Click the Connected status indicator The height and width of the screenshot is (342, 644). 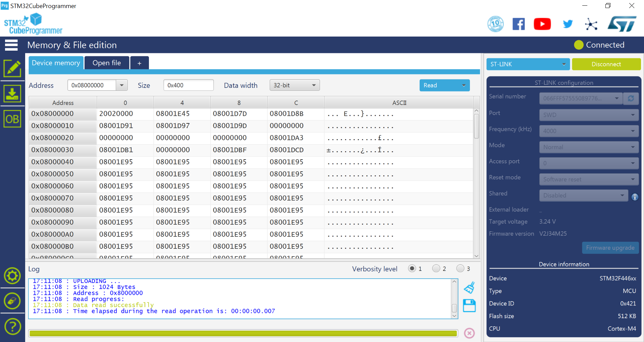[599, 45]
